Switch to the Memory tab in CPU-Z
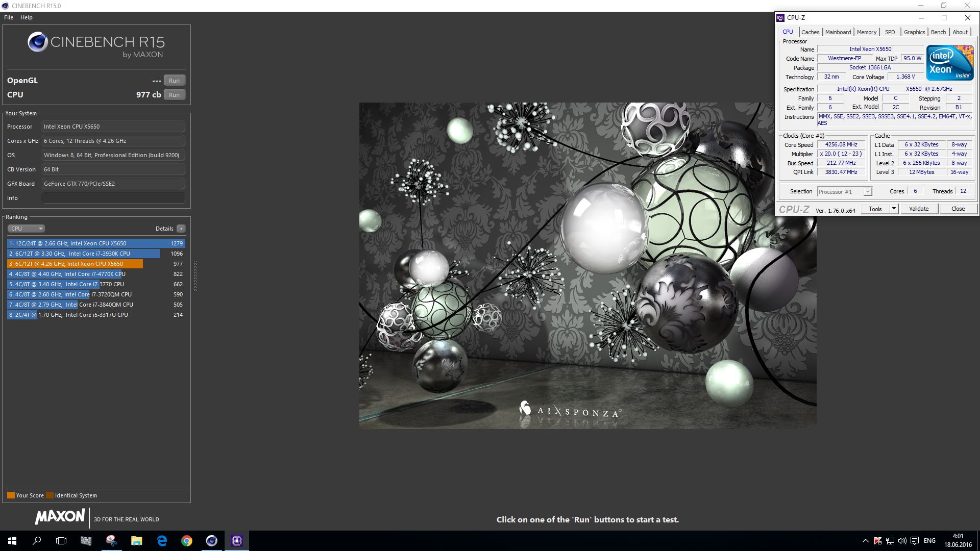980x551 pixels. point(866,32)
